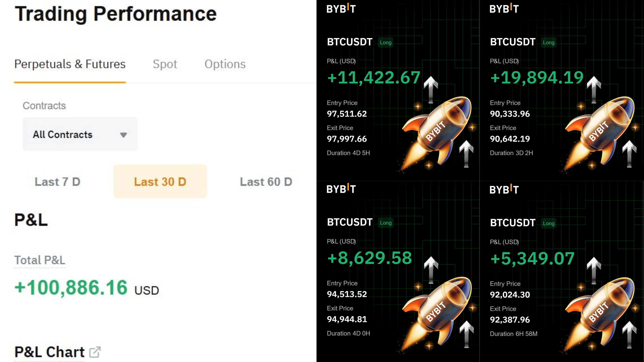Switch to the Spot tab
Viewport: 644px width, 362px height.
tap(165, 64)
